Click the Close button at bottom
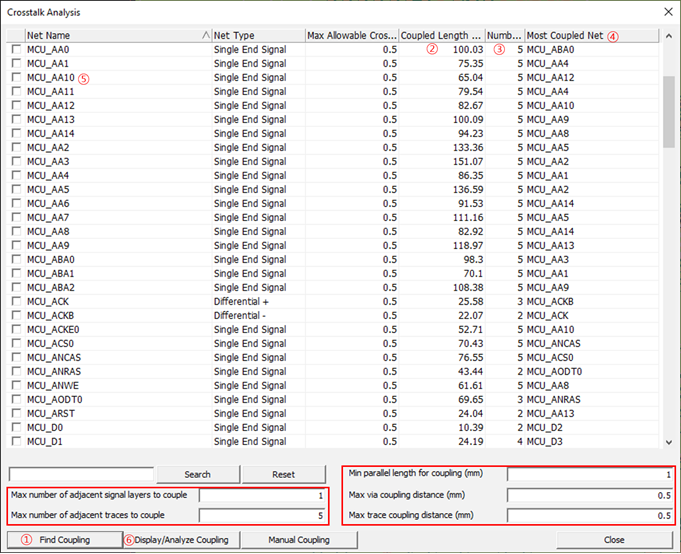 [614, 540]
